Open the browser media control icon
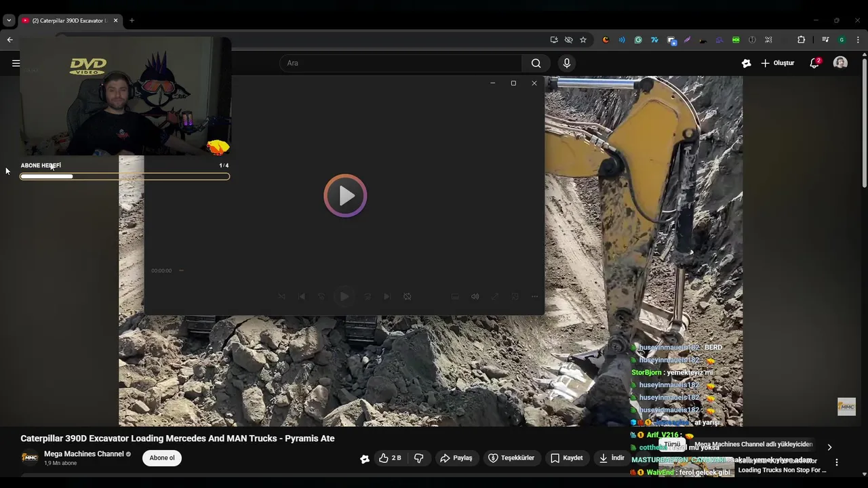This screenshot has height=488, width=868. pos(825,40)
